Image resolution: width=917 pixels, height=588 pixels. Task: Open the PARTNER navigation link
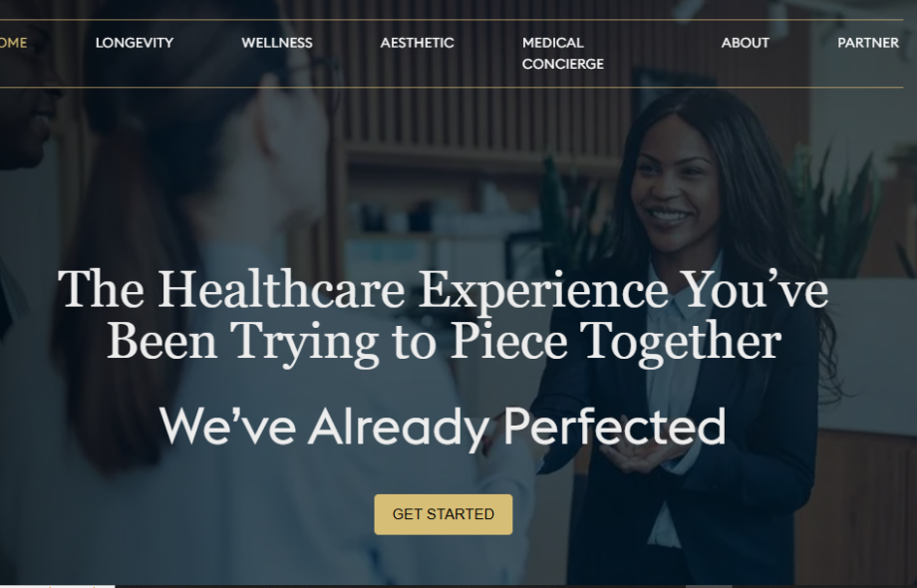tap(868, 43)
